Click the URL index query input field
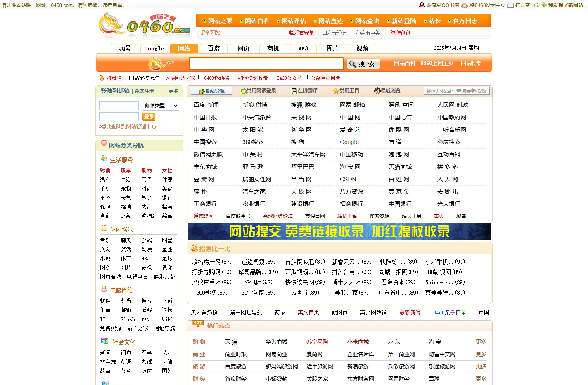This screenshot has width=588, height=385. coord(457,91)
